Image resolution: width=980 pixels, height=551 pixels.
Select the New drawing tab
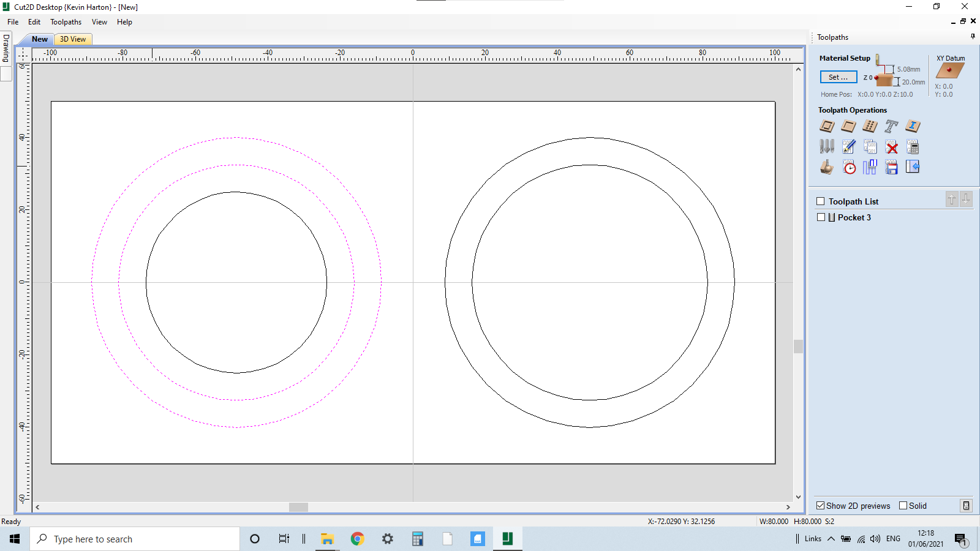(40, 39)
